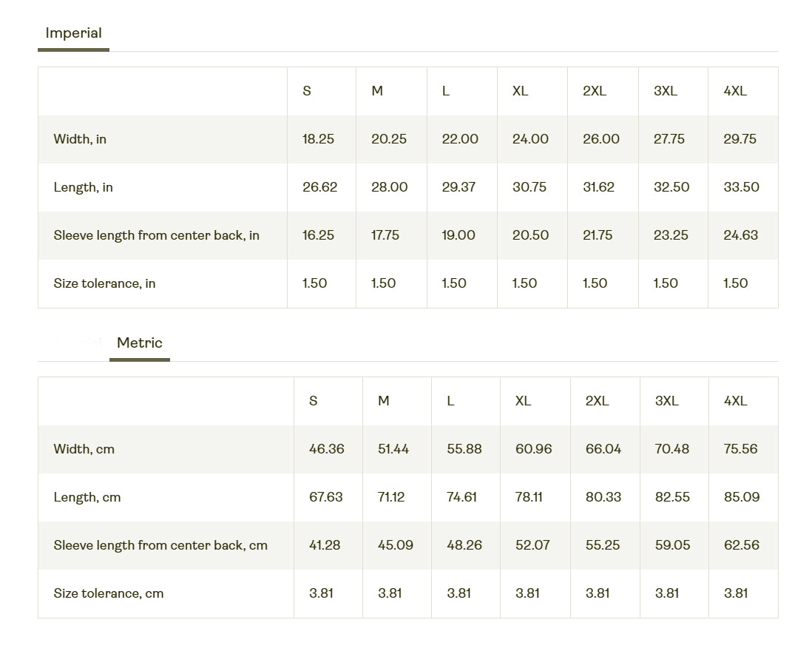Click the Size tolerance, in row label
This screenshot has height=651, width=812.
click(104, 284)
